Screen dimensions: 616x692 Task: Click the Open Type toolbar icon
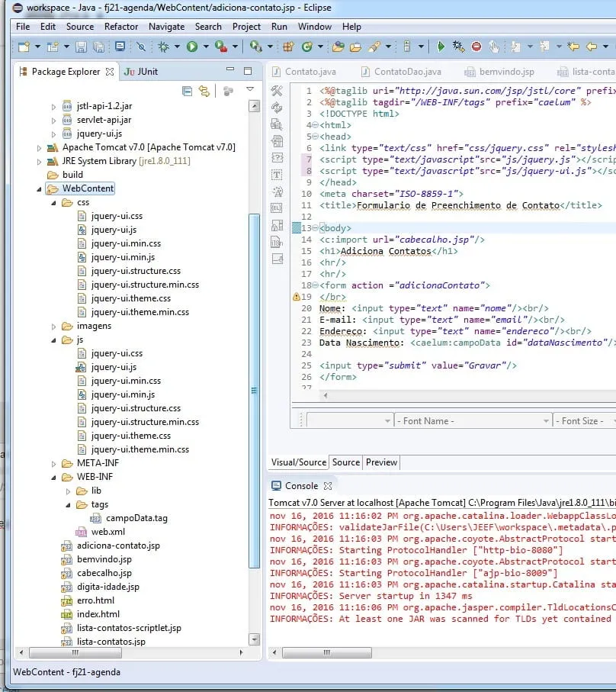(x=337, y=47)
